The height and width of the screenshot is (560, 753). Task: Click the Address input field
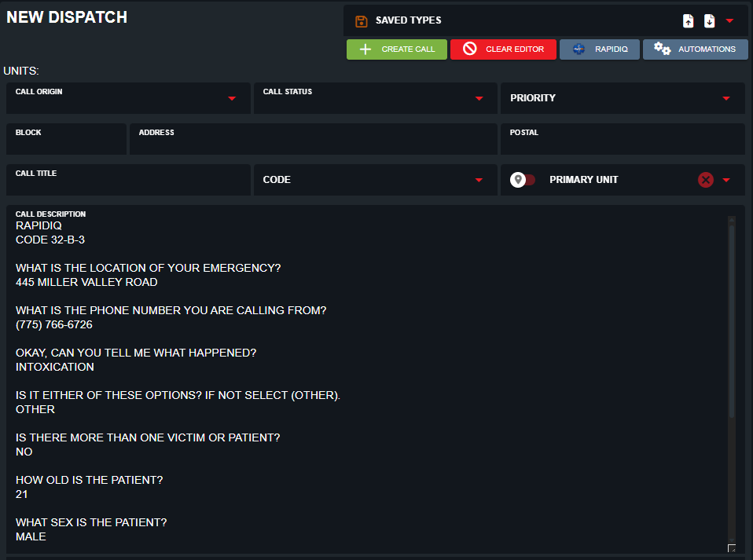coord(313,144)
